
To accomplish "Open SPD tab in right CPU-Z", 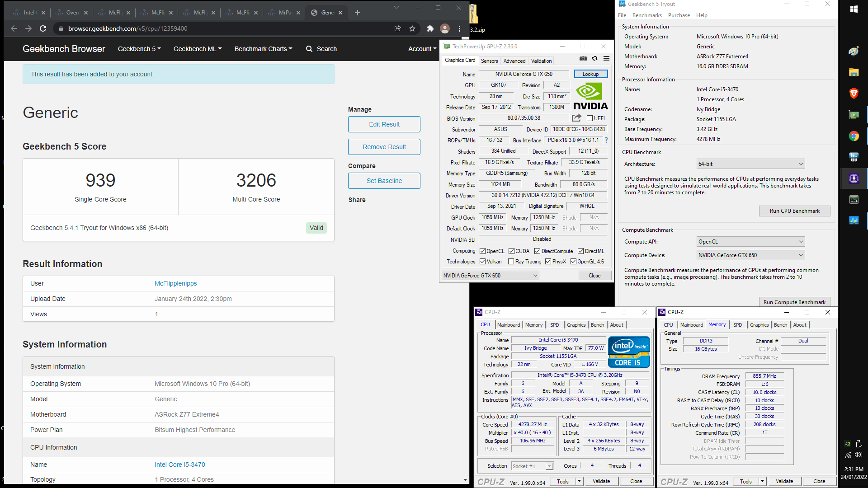I will click(737, 325).
